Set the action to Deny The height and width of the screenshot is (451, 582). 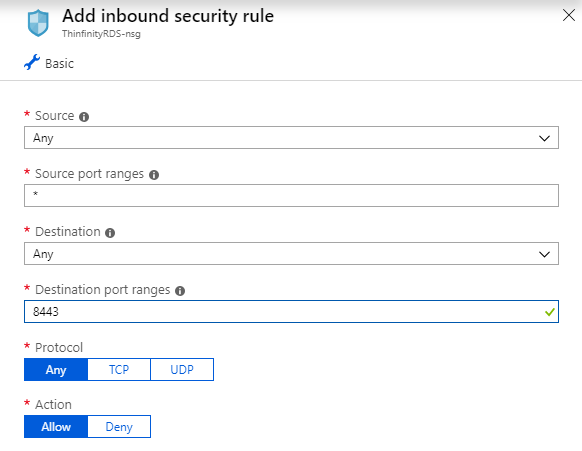pos(119,427)
